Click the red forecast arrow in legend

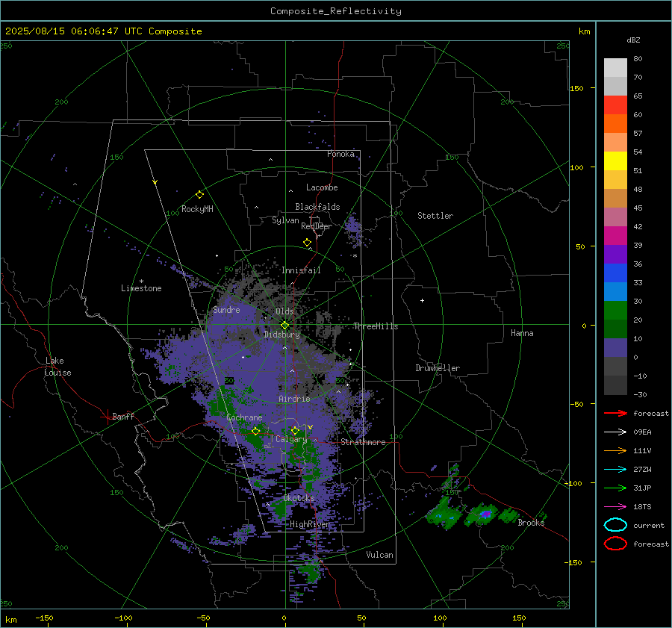(615, 413)
